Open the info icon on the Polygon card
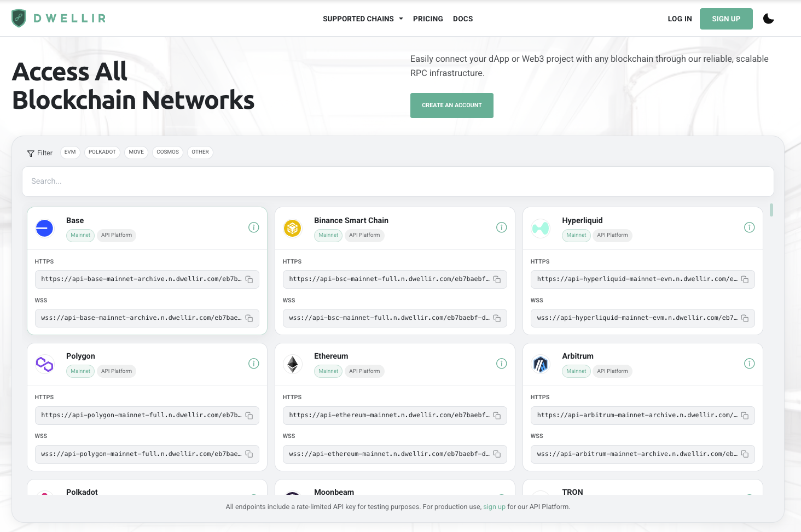This screenshot has width=801, height=532. 253,364
